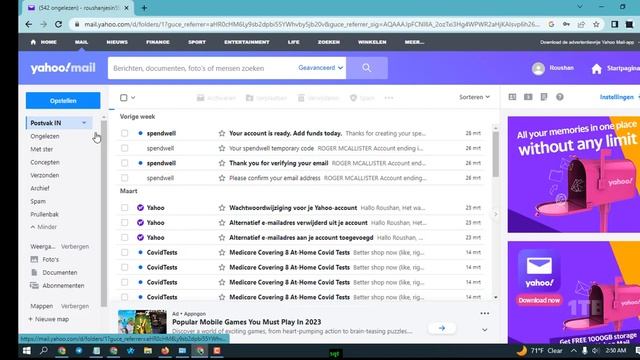Click the Verplaatsen toolbar icon
The image size is (640, 360).
tap(249, 98)
